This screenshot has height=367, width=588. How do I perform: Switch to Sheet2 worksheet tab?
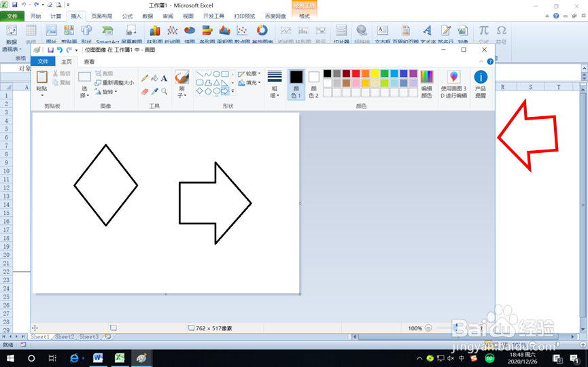pyautogui.click(x=65, y=336)
